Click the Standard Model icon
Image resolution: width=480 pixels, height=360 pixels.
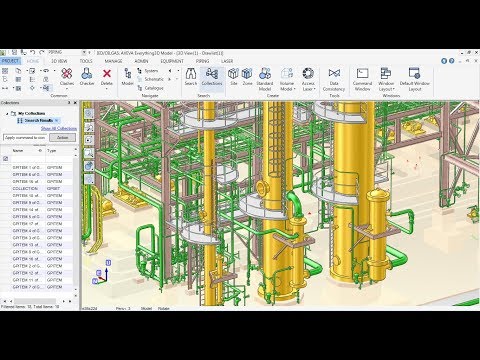pyautogui.click(x=265, y=73)
